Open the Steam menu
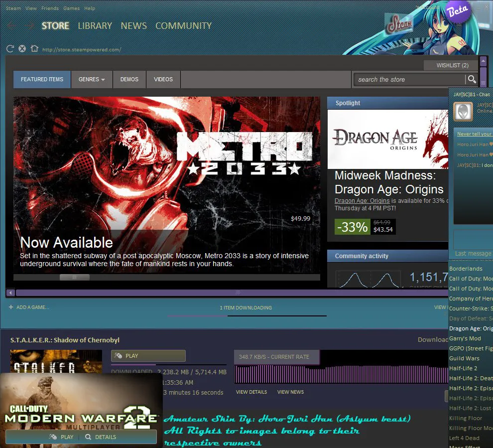 13,8
